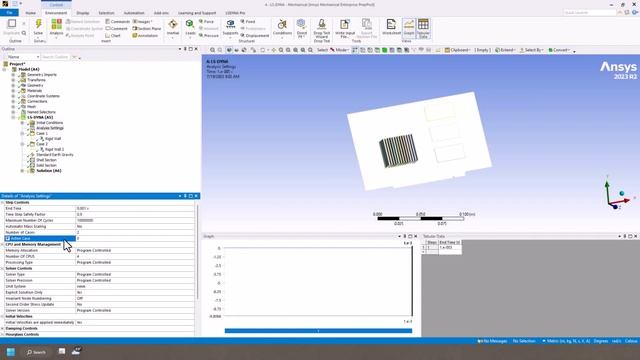640x360 pixels.
Task: Add a Force load
Action: [207, 22]
